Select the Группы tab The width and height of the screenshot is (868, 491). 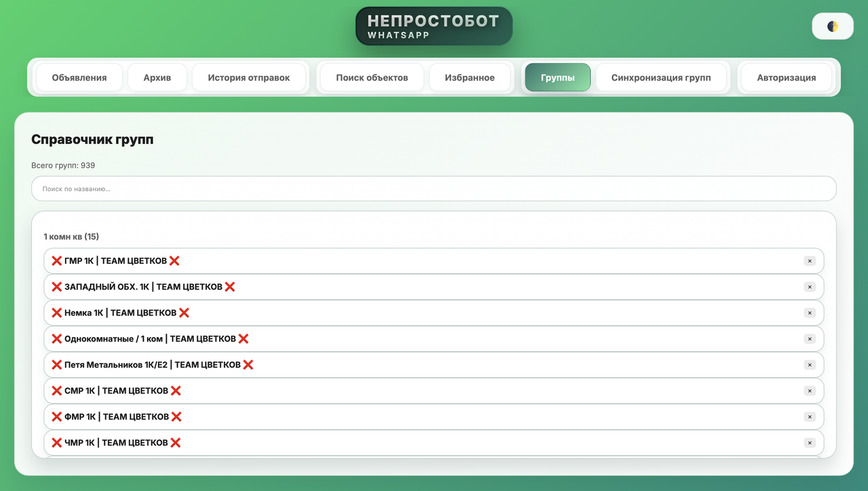coord(557,77)
